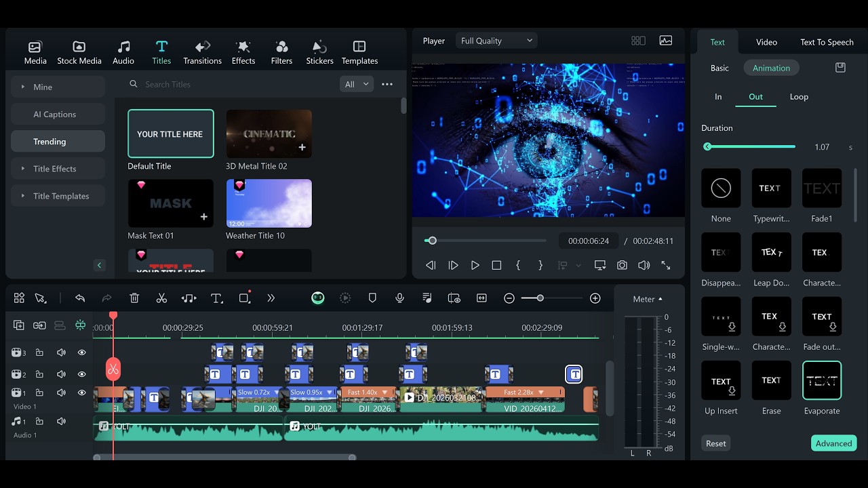Click the Search Titles field
The image size is (868, 488).
coord(231,84)
